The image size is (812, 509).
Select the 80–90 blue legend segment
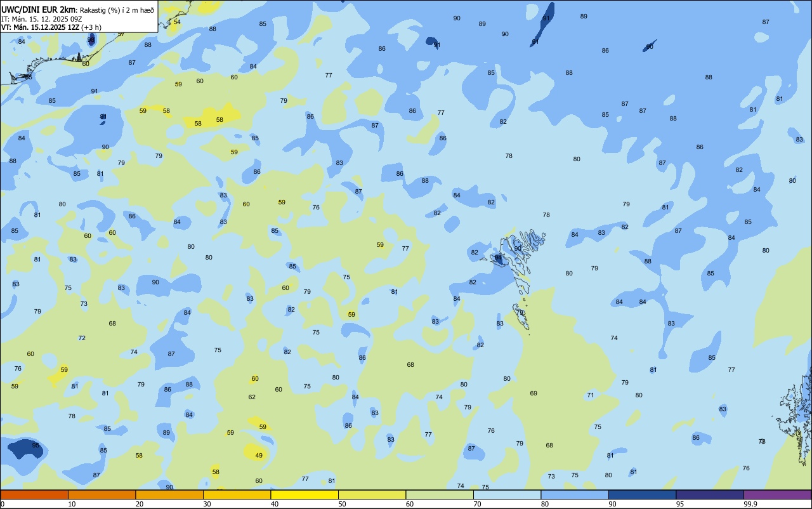point(575,494)
